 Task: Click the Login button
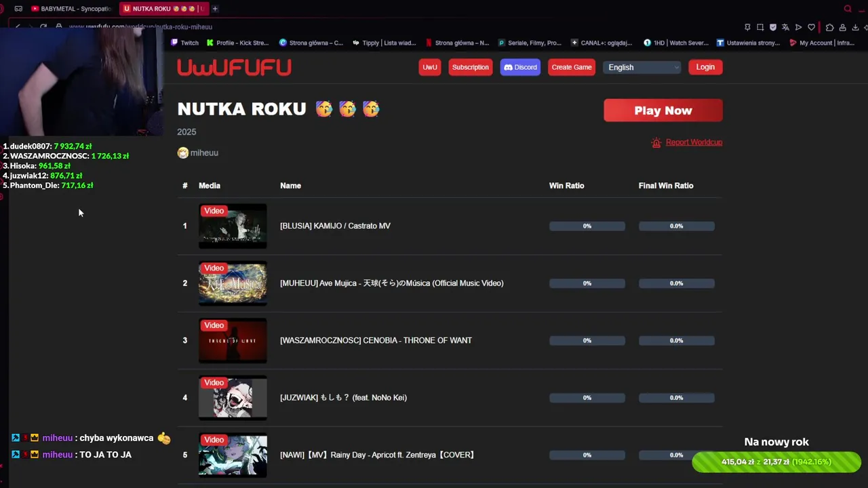[705, 67]
